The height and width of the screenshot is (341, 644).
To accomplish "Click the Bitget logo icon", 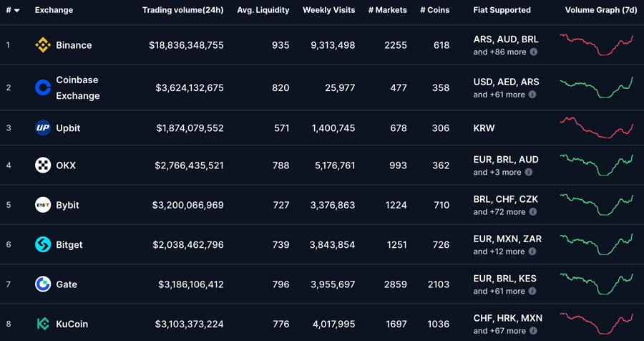I will 43,245.
